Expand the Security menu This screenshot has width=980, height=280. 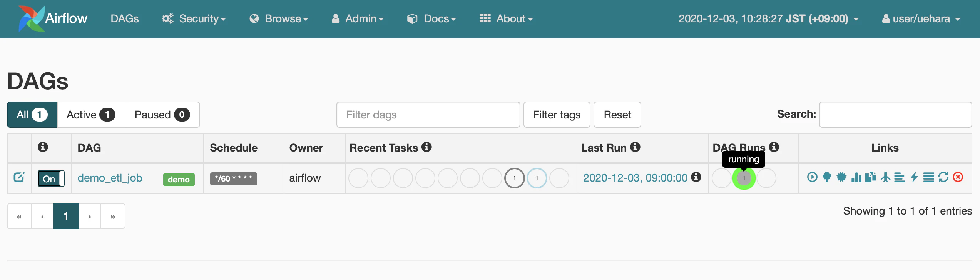coord(194,18)
